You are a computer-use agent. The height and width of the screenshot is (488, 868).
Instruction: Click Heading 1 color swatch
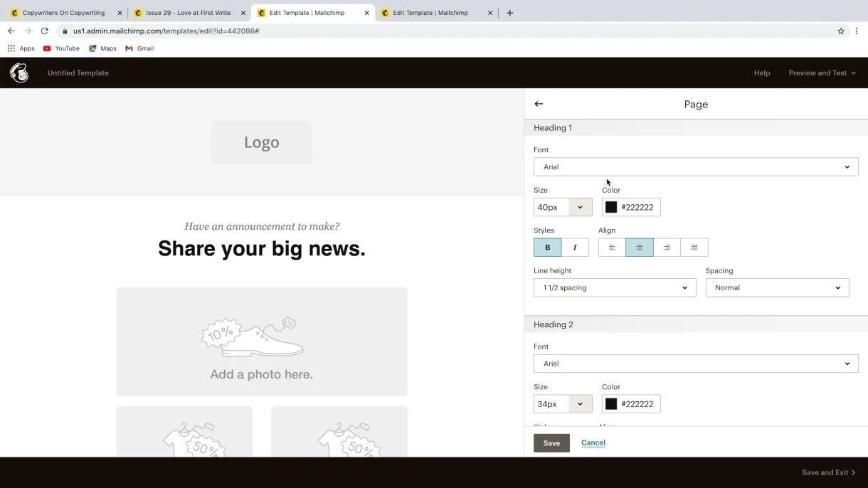click(611, 207)
